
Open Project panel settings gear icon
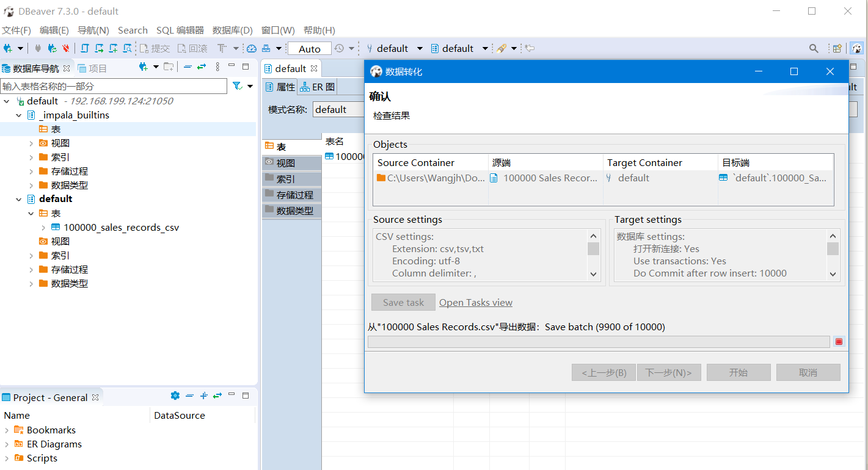[175, 396]
